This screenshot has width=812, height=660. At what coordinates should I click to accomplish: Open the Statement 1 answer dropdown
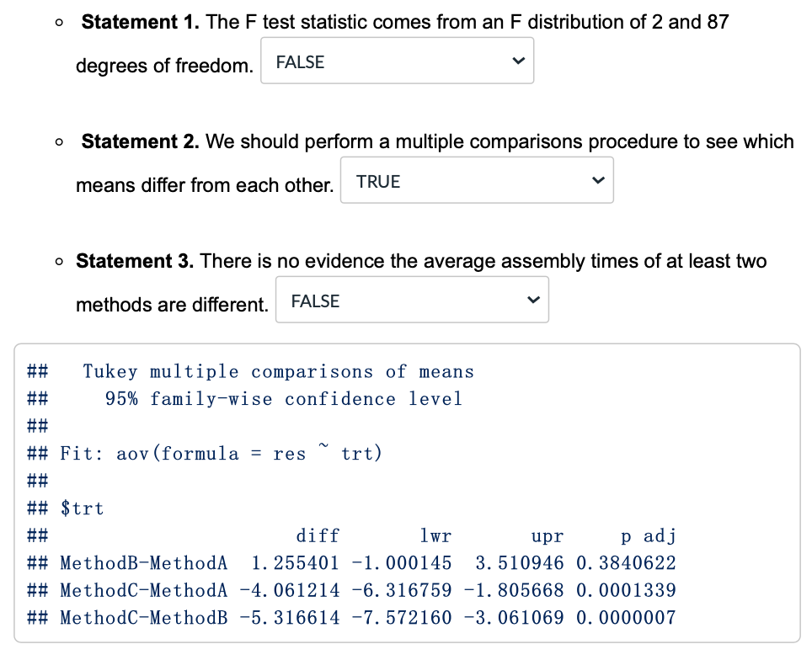pos(397,60)
